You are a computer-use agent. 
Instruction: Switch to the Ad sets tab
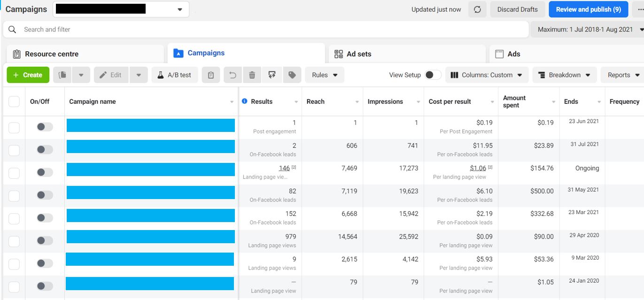click(x=360, y=54)
